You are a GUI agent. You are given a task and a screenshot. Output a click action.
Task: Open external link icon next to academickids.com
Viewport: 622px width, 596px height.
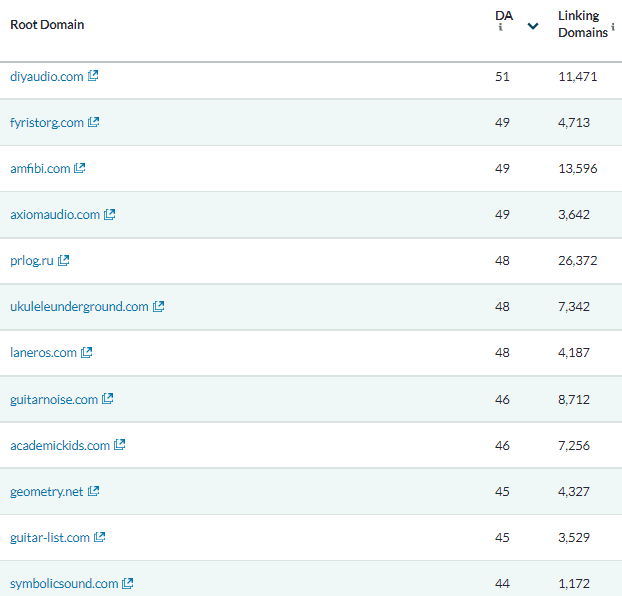tap(119, 445)
